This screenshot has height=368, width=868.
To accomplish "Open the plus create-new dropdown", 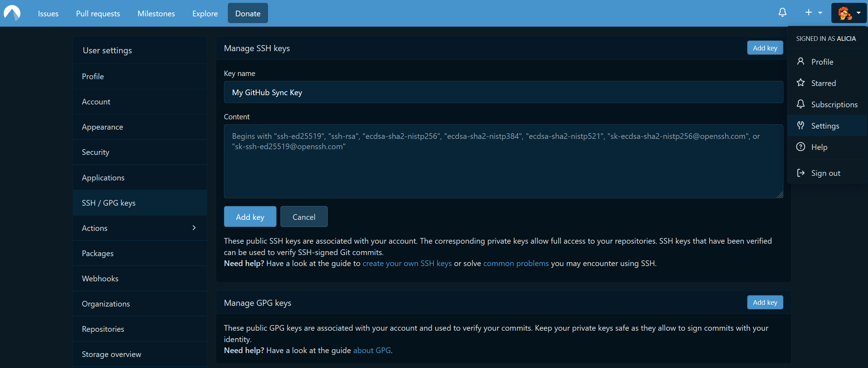I will click(813, 13).
